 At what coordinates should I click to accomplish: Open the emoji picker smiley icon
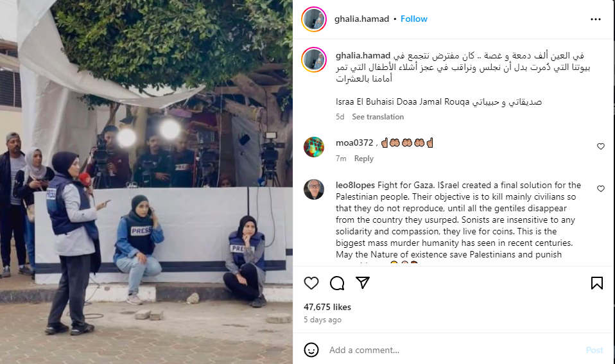pos(311,350)
